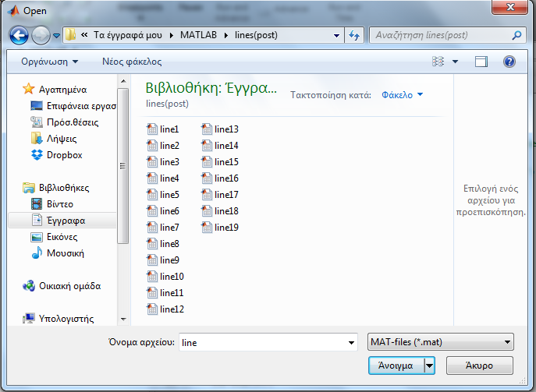The image size is (536, 392).
Task: Click the Άνοιγμα button
Action: coord(396,366)
